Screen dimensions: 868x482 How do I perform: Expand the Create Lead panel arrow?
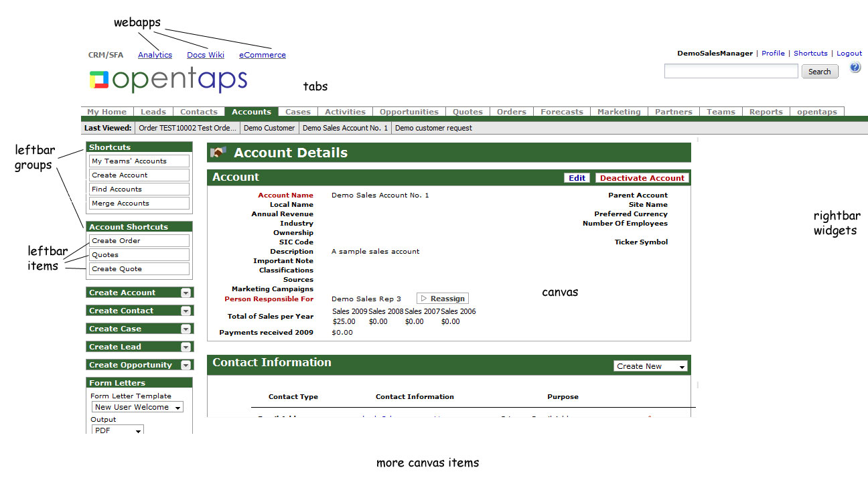coord(186,347)
